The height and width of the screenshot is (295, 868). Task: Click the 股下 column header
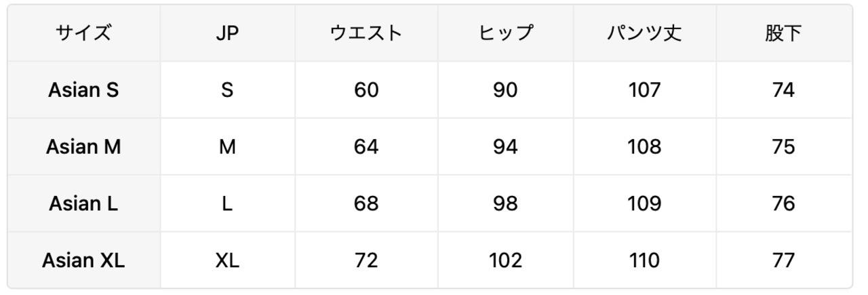pos(783,34)
